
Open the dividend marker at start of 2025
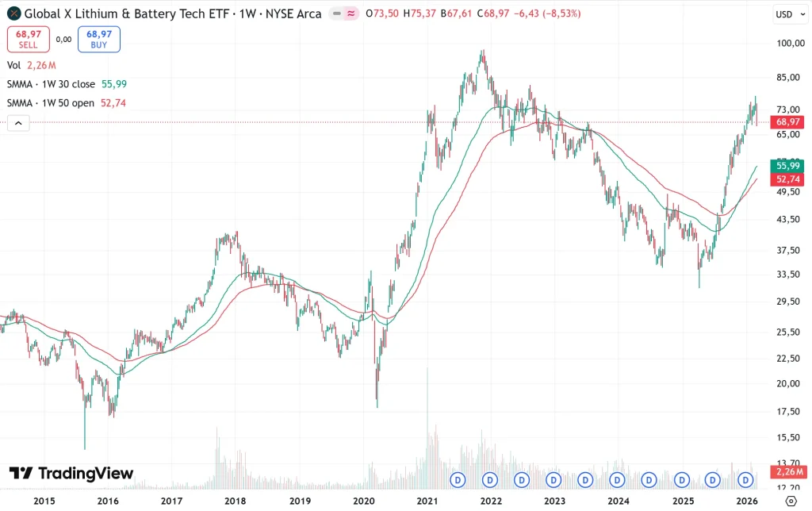[x=682, y=480]
